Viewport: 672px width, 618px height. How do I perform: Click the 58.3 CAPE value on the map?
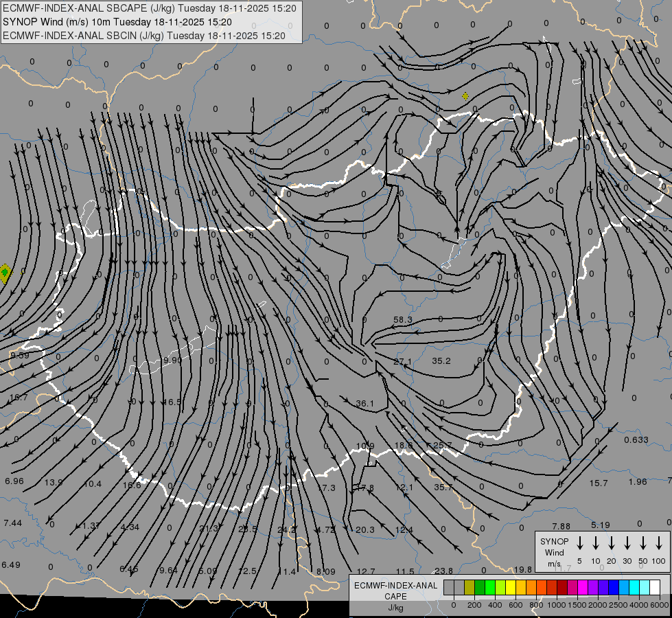pos(402,319)
